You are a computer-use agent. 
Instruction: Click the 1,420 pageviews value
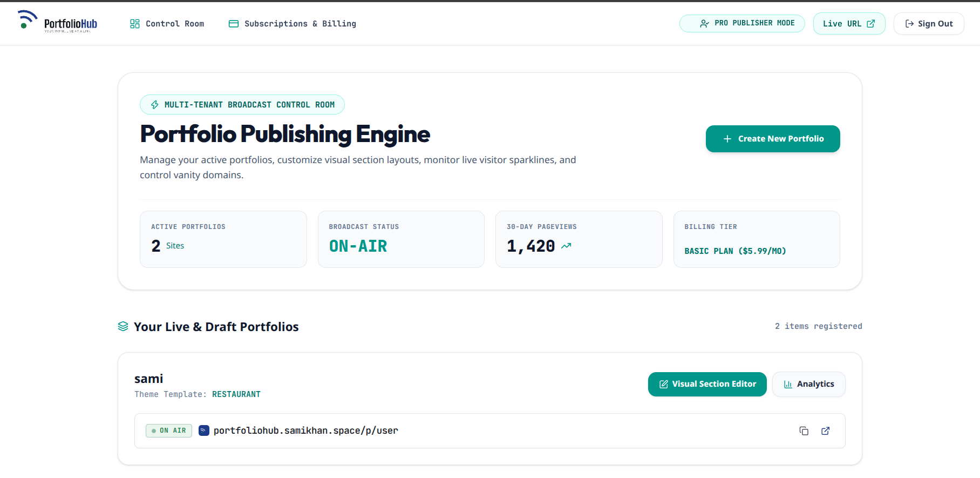tap(531, 246)
